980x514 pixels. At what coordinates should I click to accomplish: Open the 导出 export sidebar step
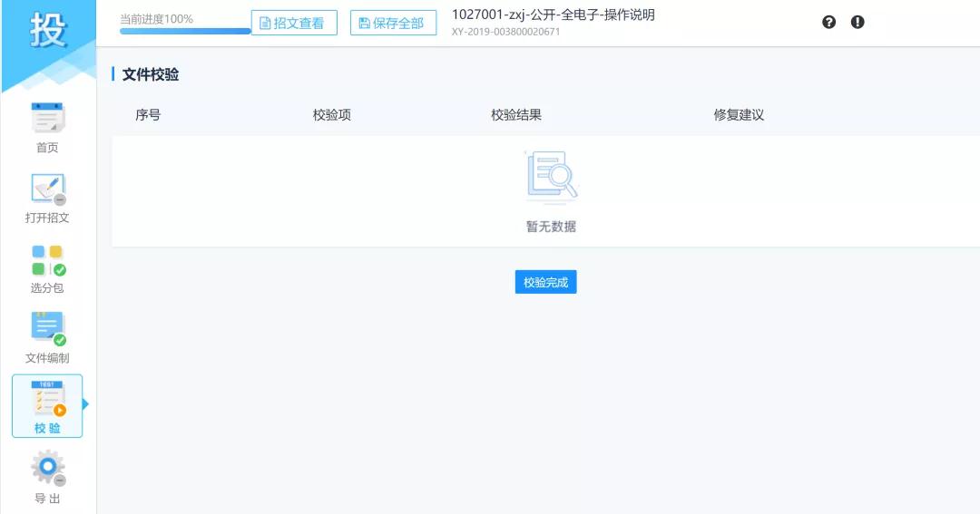[x=47, y=479]
